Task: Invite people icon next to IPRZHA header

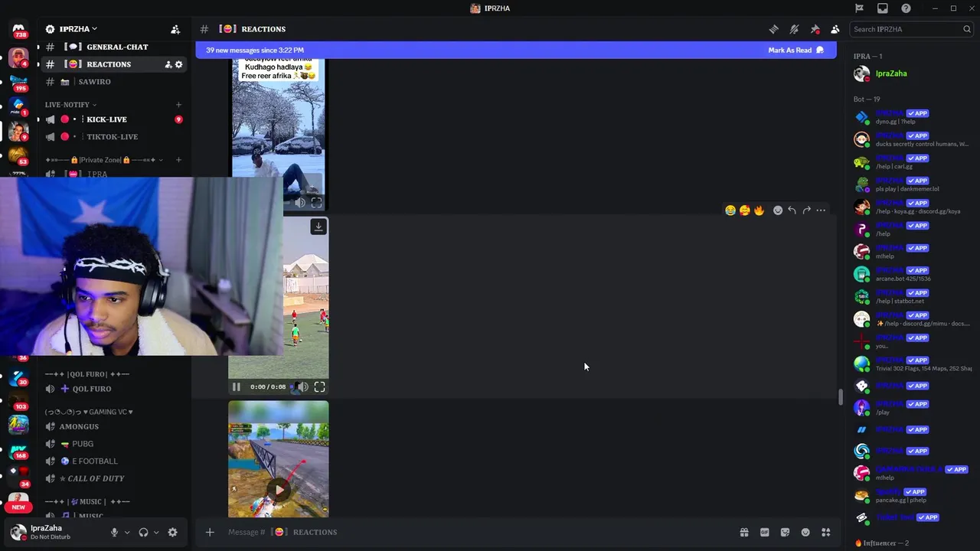Action: coord(175,29)
